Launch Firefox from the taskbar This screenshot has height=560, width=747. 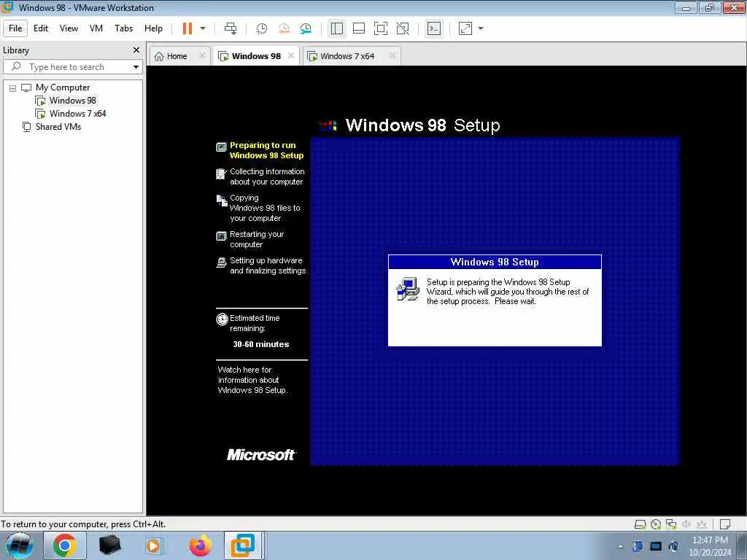pyautogui.click(x=200, y=545)
